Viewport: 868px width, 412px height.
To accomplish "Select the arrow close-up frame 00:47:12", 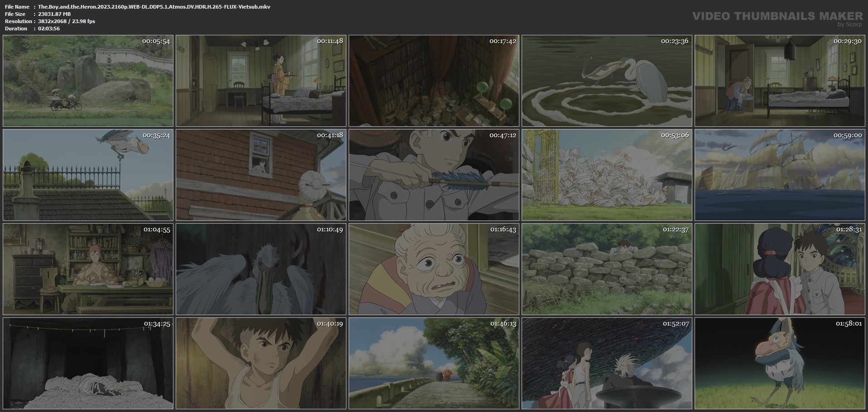I will point(434,175).
